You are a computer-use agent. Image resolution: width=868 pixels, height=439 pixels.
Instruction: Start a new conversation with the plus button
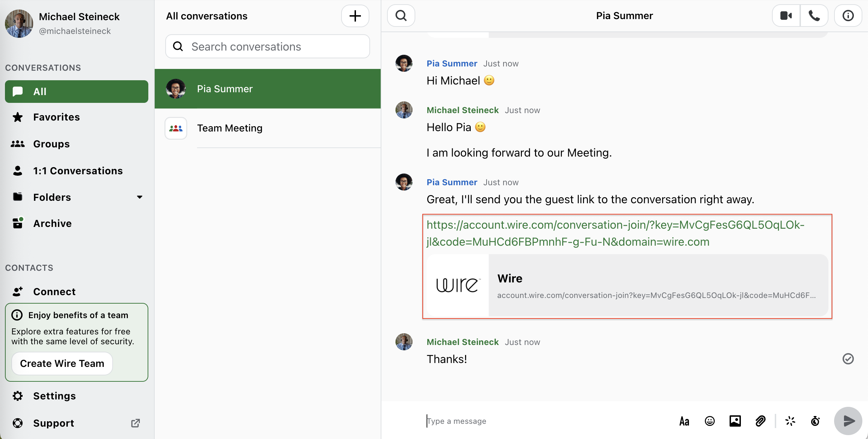[x=355, y=16]
